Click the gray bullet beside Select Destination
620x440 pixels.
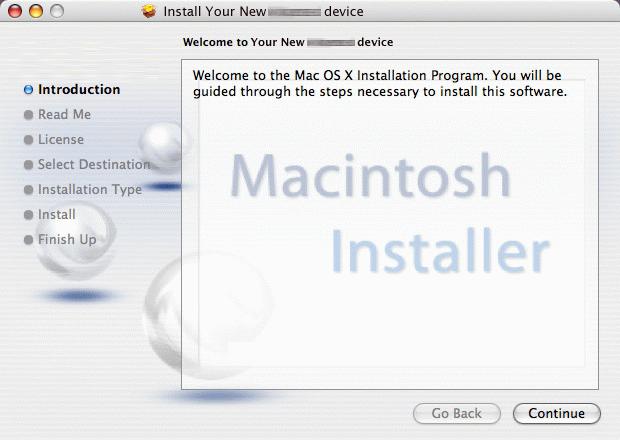point(28,165)
